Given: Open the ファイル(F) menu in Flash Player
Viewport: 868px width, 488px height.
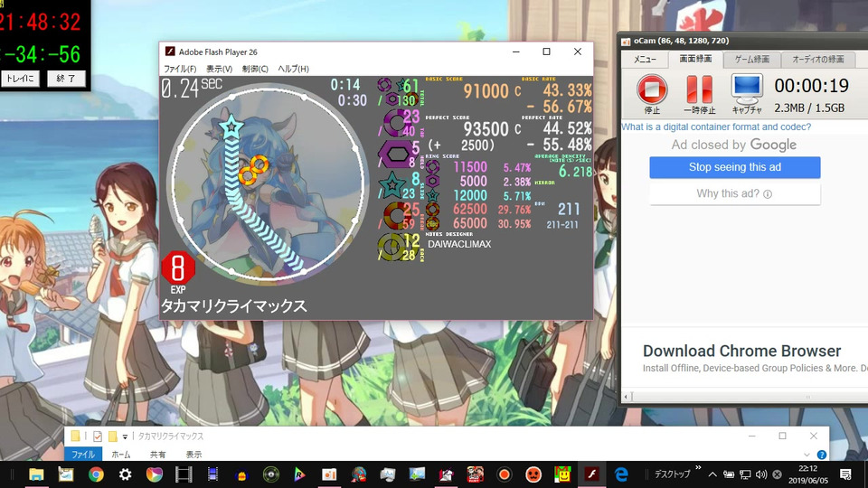Looking at the screenshot, I should 180,69.
